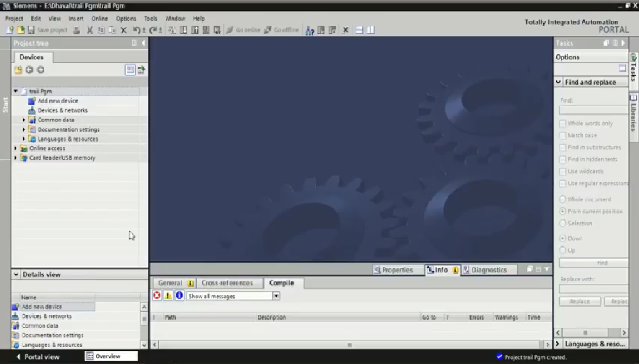Click the Save project toolbar icon
639x364 pixels.
[31, 30]
